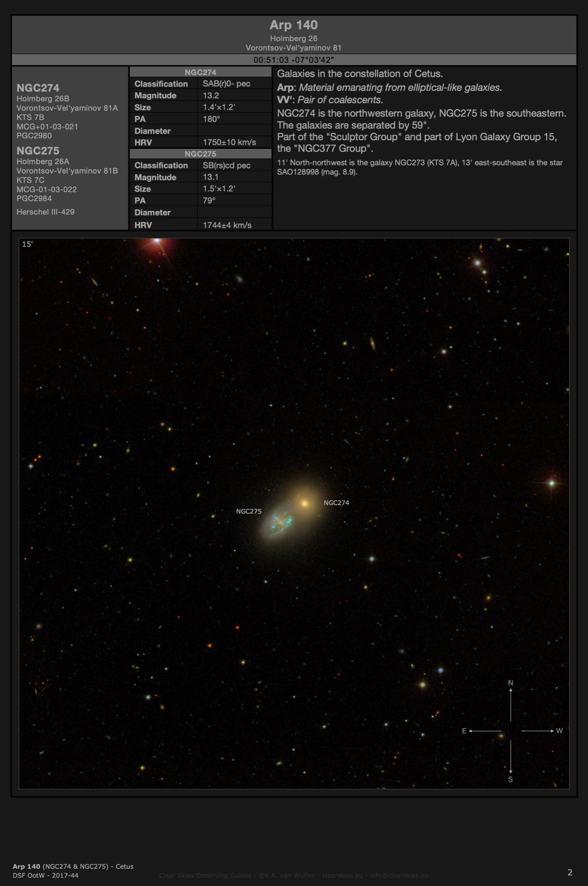The image size is (588, 886).
Task: Click the west arrow of the compass
Action: pos(538,731)
